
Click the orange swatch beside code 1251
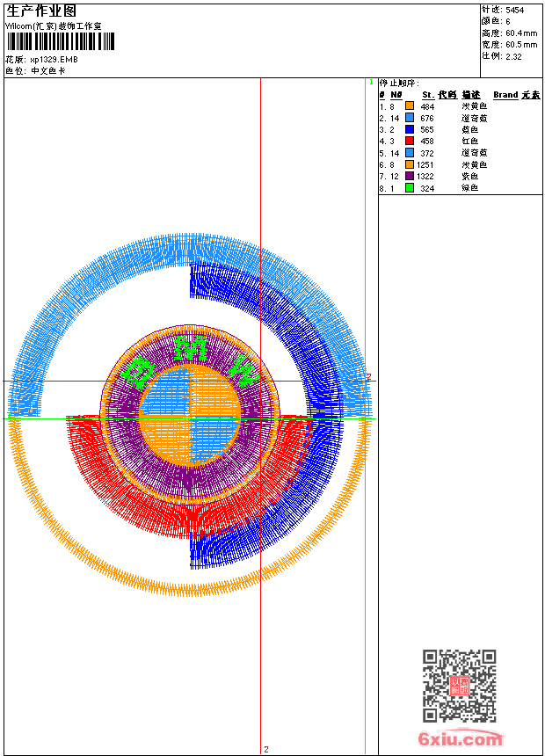[410, 164]
